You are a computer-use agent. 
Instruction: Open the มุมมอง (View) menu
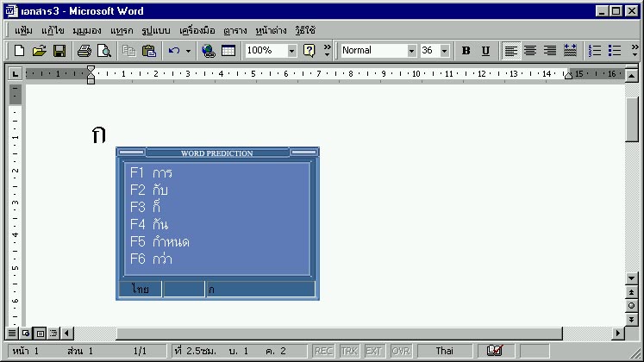[87, 30]
